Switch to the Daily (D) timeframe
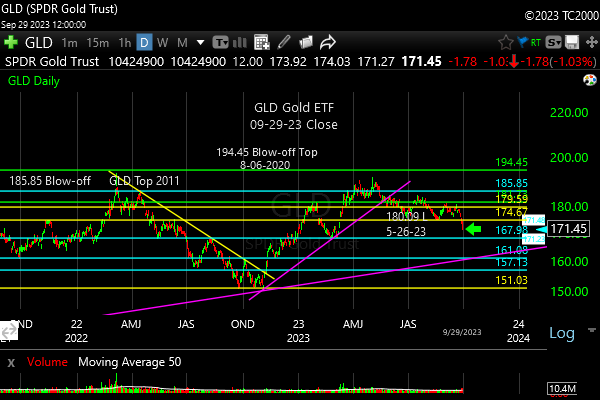Viewport: 600px width, 400px height. [x=144, y=43]
